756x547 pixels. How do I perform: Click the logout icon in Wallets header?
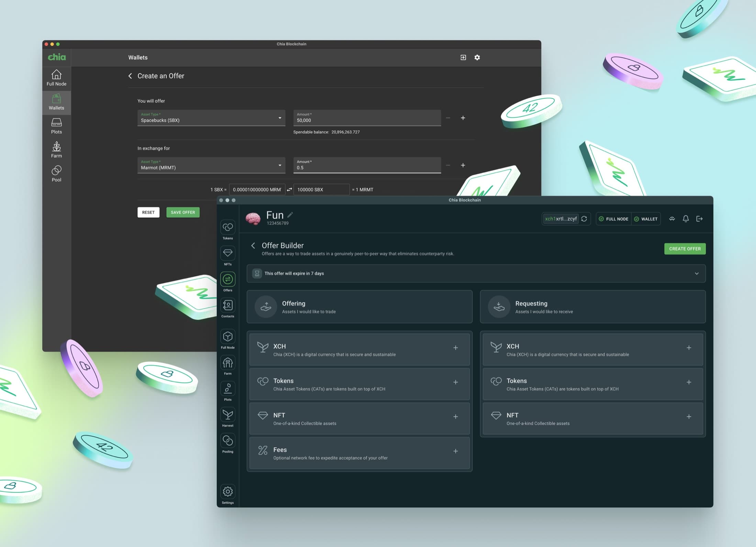[463, 57]
